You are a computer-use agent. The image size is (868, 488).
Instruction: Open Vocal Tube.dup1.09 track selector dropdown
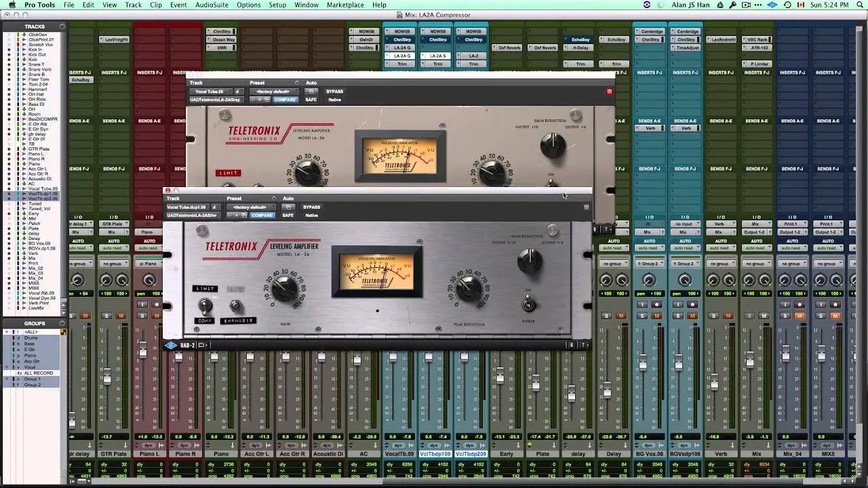coord(186,207)
